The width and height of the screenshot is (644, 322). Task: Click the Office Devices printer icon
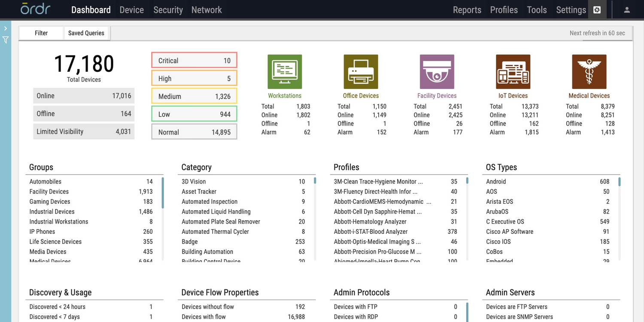(x=361, y=71)
